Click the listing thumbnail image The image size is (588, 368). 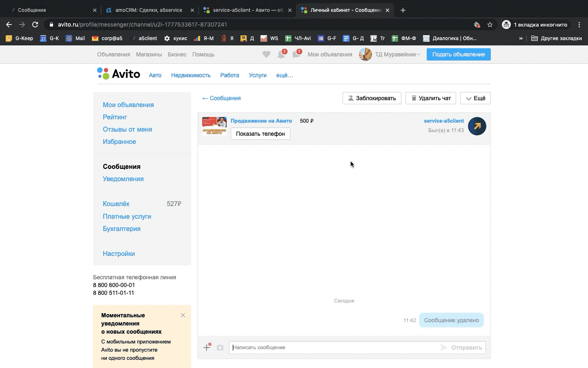(214, 126)
